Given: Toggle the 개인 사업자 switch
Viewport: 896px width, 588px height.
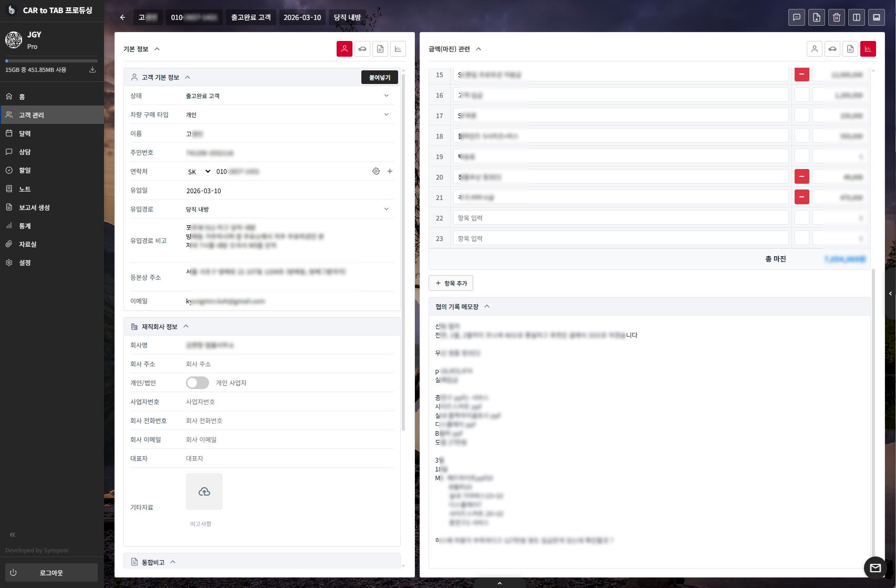Looking at the screenshot, I should point(197,383).
